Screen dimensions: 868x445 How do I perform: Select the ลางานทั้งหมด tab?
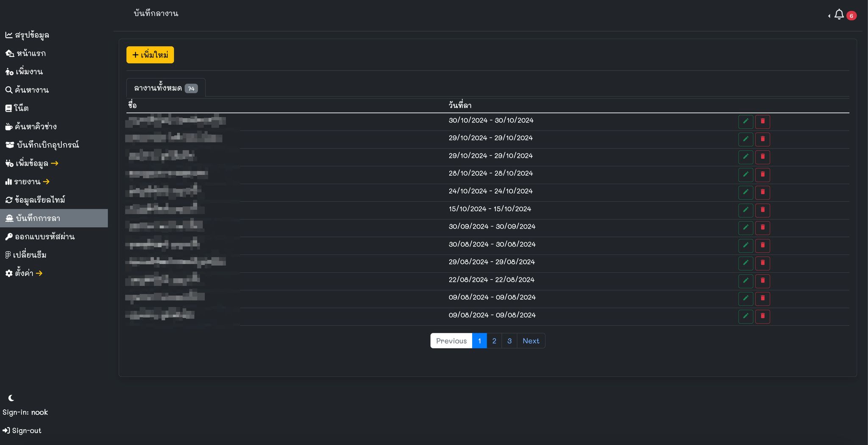point(165,88)
